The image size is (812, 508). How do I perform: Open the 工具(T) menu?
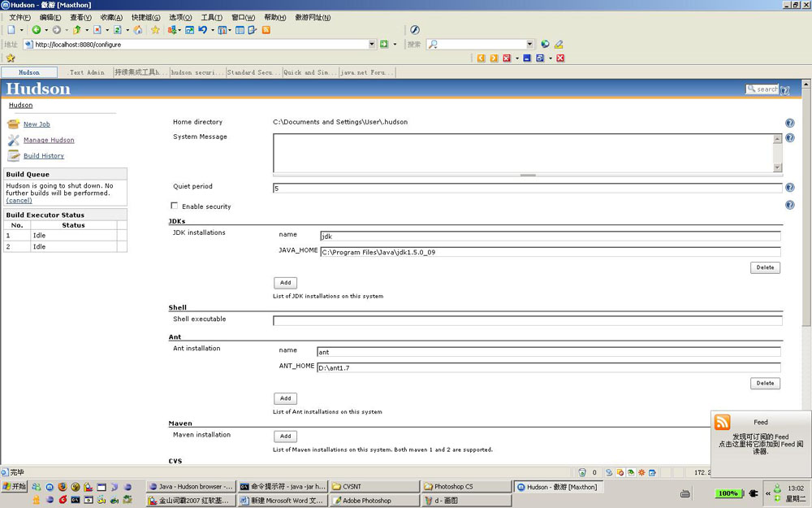tap(211, 18)
